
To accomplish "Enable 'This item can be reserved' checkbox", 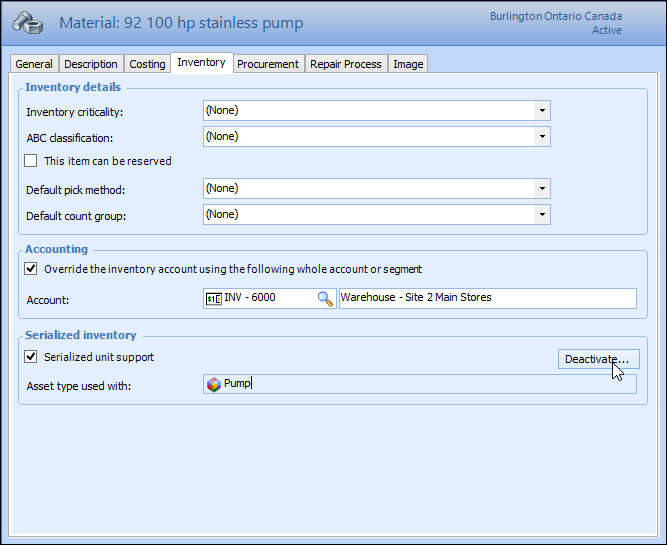I will [31, 161].
